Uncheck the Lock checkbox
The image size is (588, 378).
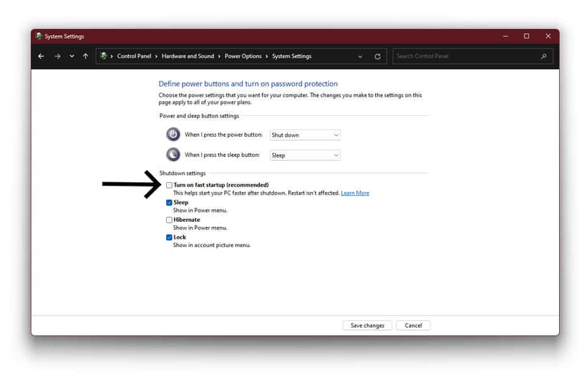tap(169, 238)
